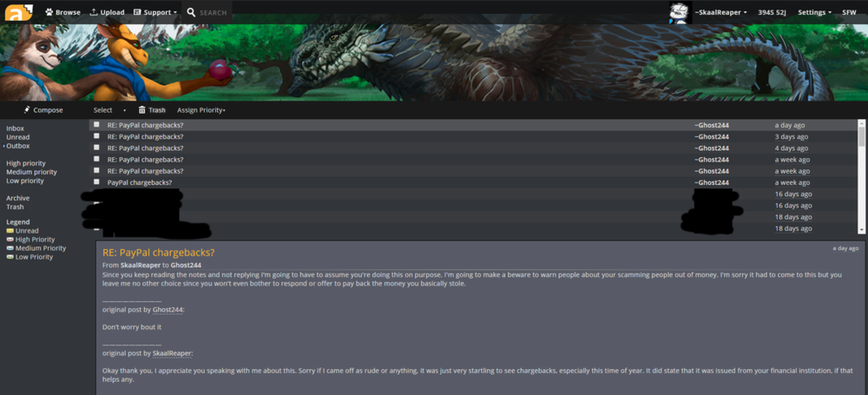Viewport: 868px width, 395px height.
Task: Click the Upload arrow icon
Action: (94, 12)
